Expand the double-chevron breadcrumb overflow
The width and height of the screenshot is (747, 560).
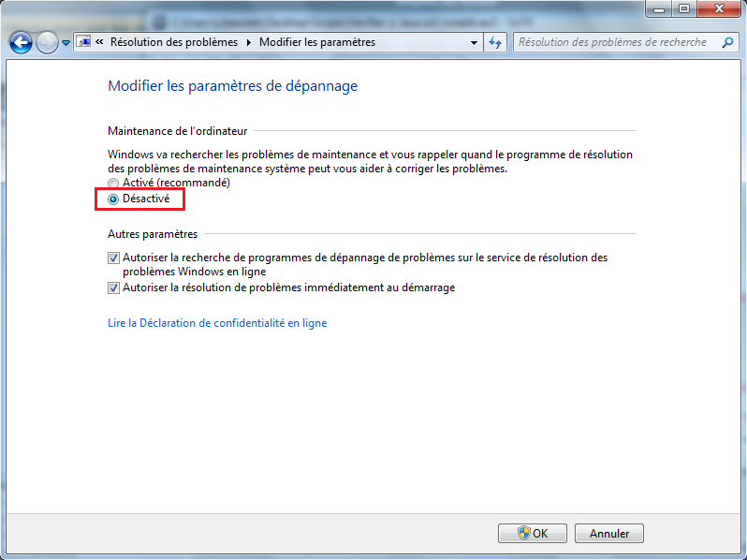click(x=99, y=42)
